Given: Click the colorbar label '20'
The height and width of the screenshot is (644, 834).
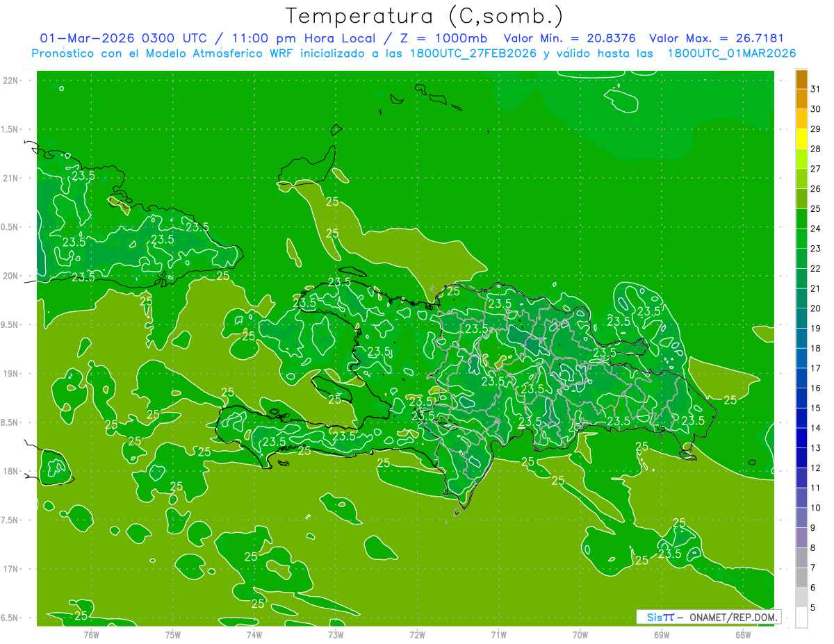Looking at the screenshot, I should click(816, 308).
